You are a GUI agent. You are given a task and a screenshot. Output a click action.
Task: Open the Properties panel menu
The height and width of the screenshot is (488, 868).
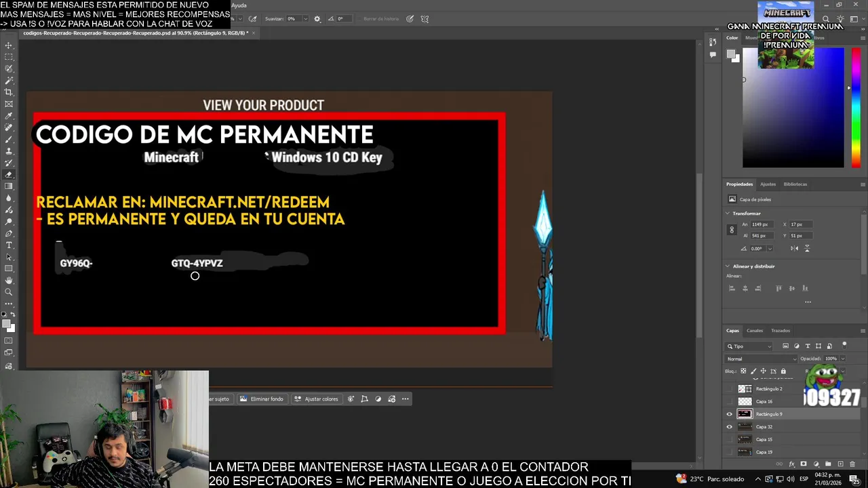coord(863,184)
